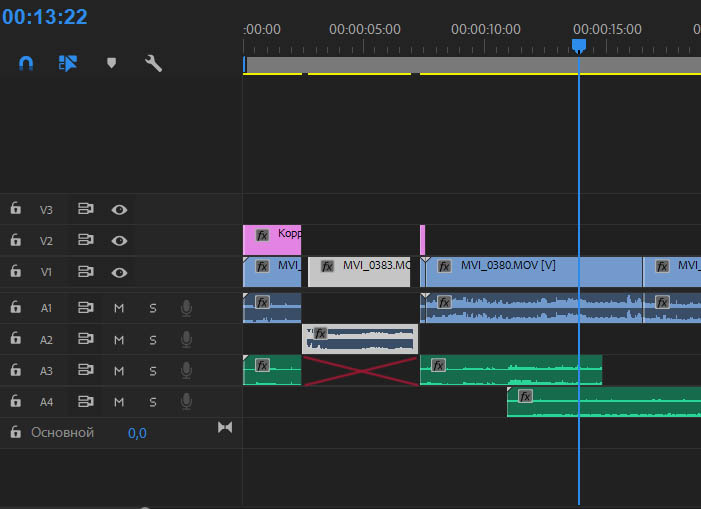Enable voice-over record on track A4
The height and width of the screenshot is (509, 701).
click(186, 402)
